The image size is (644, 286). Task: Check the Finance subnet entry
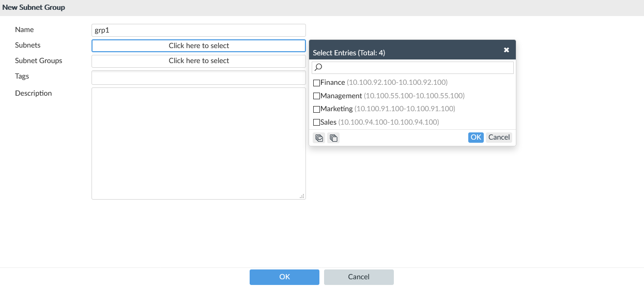click(317, 83)
